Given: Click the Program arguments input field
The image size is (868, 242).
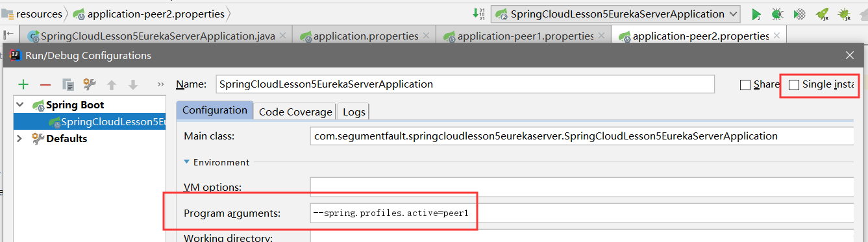Looking at the screenshot, I should (582, 213).
